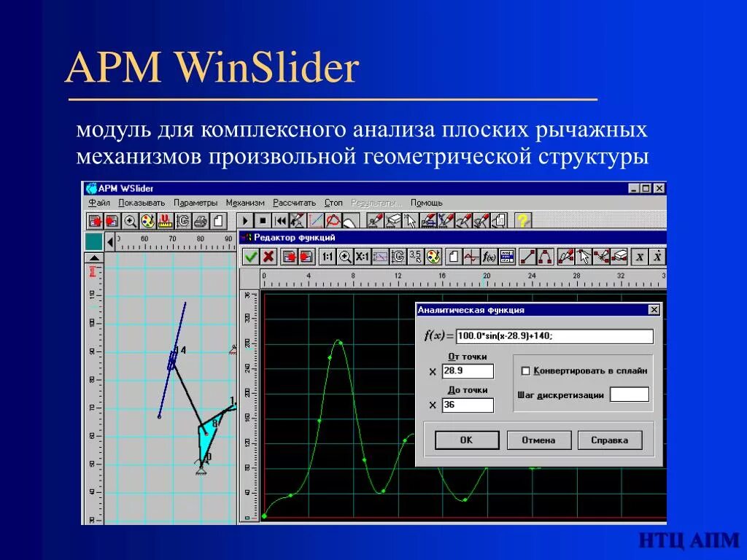
Task: Open the Помощь menu
Action: click(x=426, y=203)
